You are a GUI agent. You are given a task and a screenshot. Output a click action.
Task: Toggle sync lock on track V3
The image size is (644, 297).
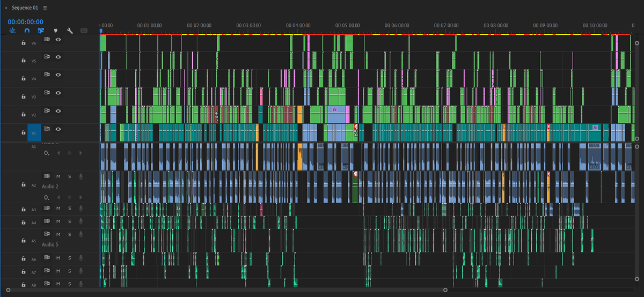coord(47,93)
